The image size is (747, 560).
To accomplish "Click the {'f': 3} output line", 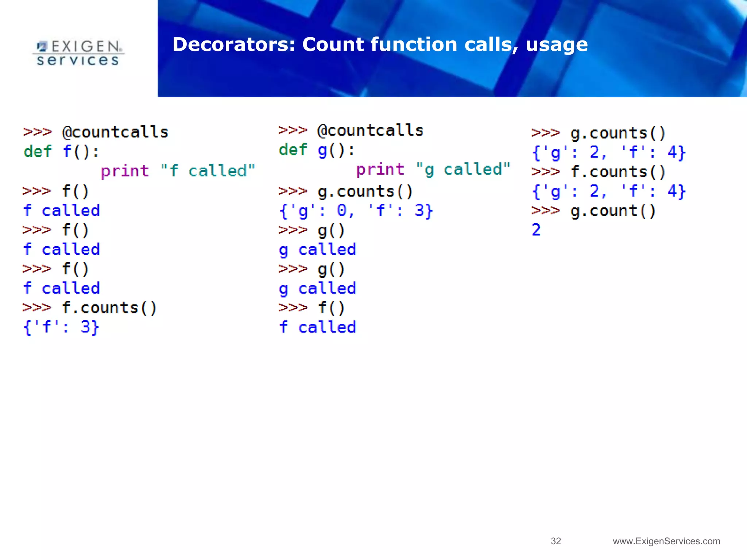I will 61,327.
